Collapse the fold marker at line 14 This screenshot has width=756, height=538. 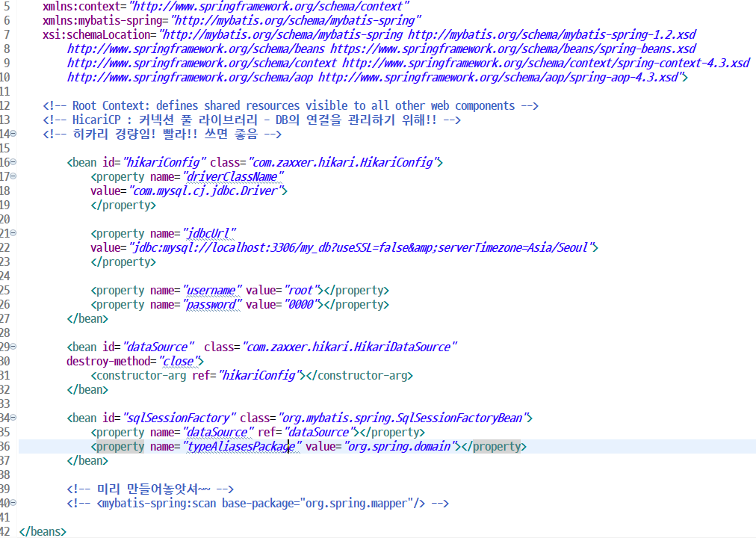pyautogui.click(x=13, y=134)
